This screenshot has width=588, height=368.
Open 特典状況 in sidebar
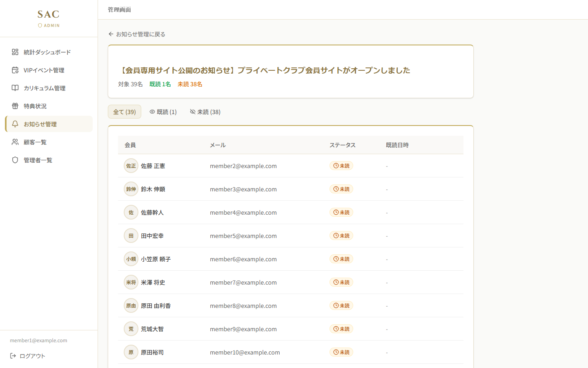coord(49,106)
